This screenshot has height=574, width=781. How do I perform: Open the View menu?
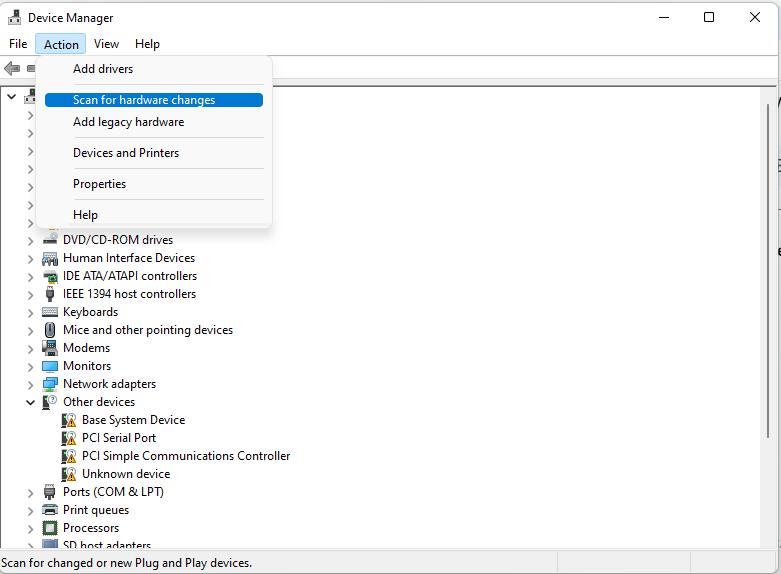(106, 44)
